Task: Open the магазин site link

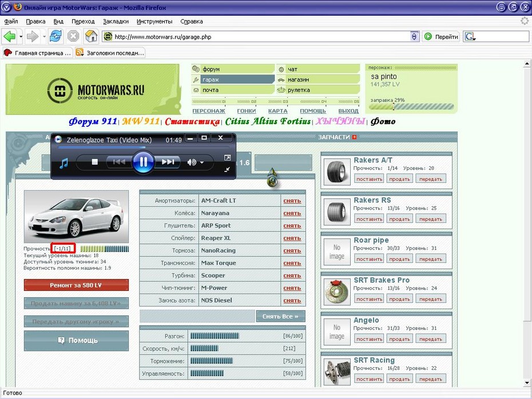Action: click(318, 79)
